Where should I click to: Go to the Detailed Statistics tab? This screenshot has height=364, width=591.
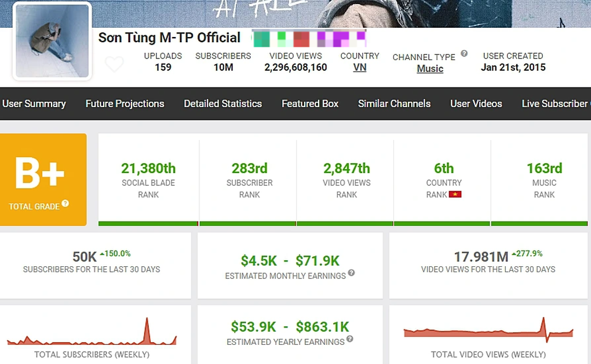coord(222,104)
